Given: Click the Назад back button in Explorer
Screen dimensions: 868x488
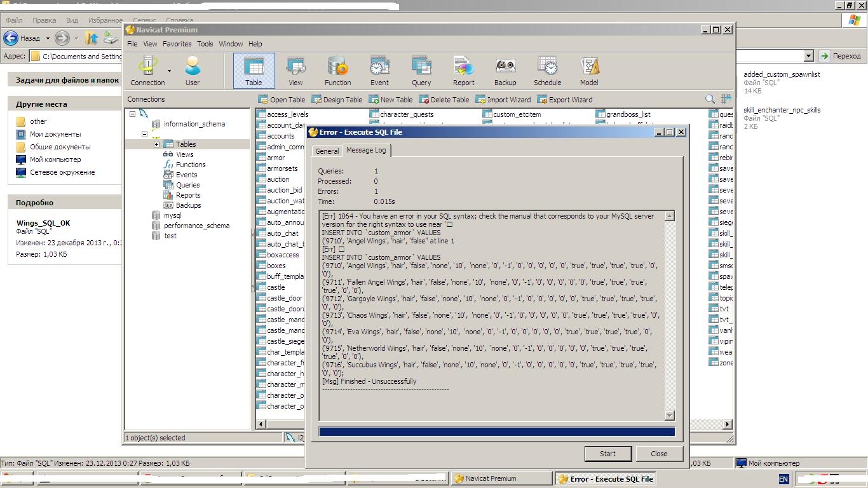Looking at the screenshot, I should coord(22,38).
